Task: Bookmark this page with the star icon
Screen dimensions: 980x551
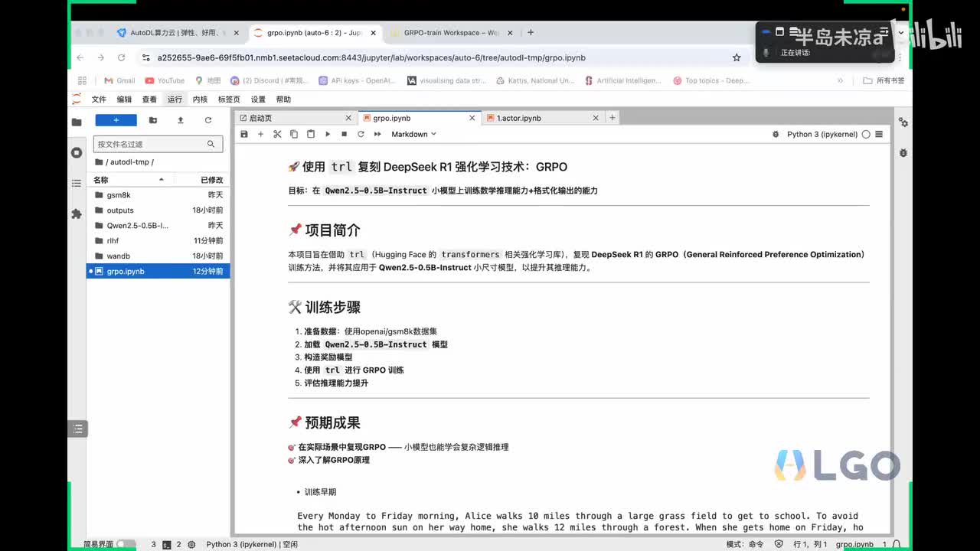Action: pos(737,57)
